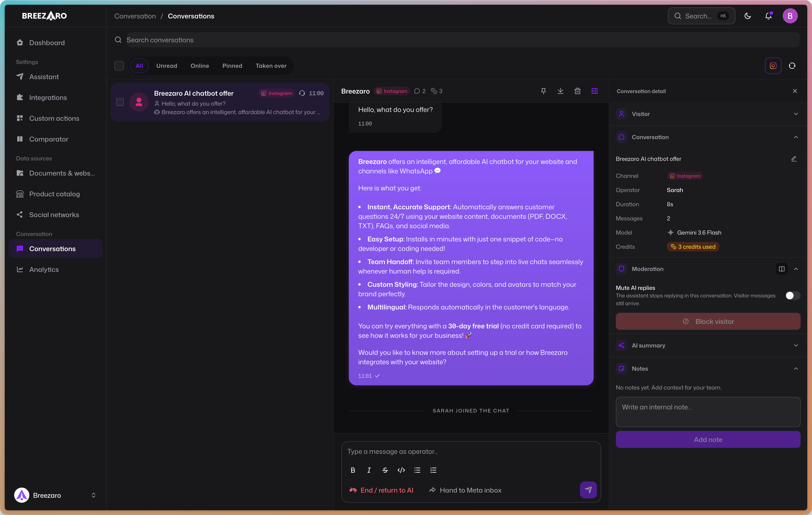Click the global Search box
This screenshot has height=515, width=812.
pyautogui.click(x=701, y=16)
